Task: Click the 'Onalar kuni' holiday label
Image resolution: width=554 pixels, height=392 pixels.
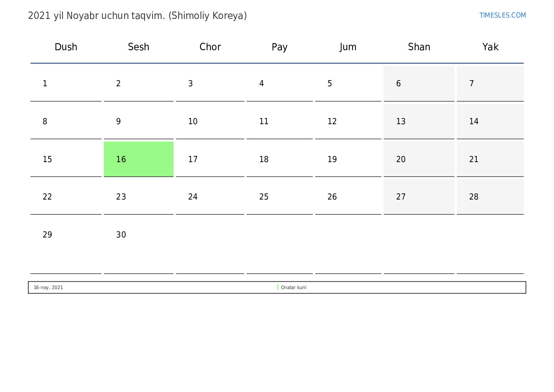Action: pyautogui.click(x=294, y=287)
